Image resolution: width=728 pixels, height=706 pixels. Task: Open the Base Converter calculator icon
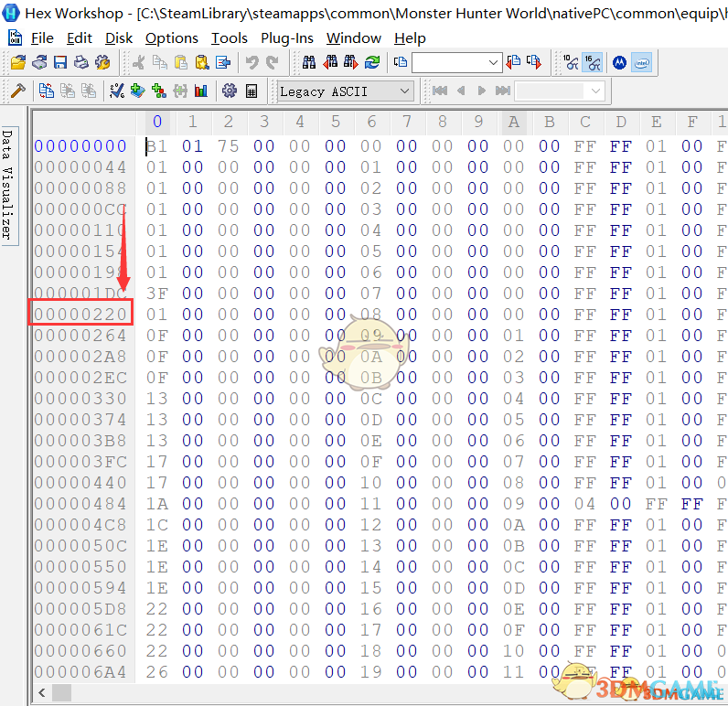(x=252, y=91)
